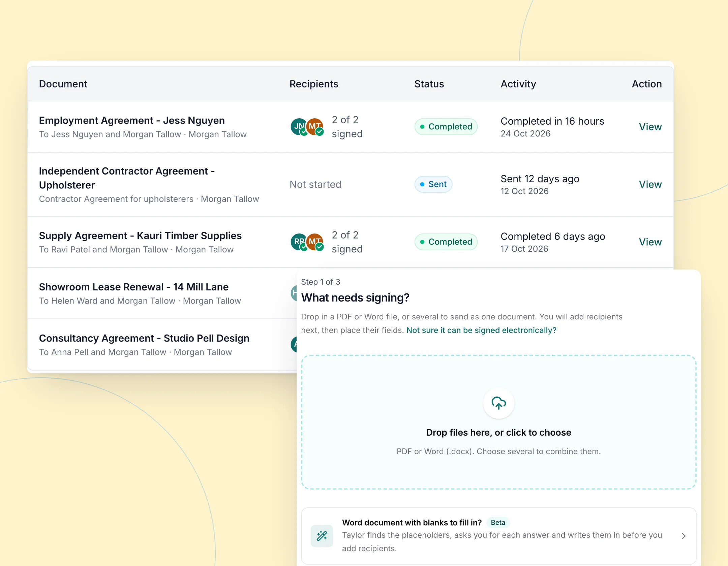Open 'Not sure it can be signed electronically?' link

pyautogui.click(x=481, y=330)
